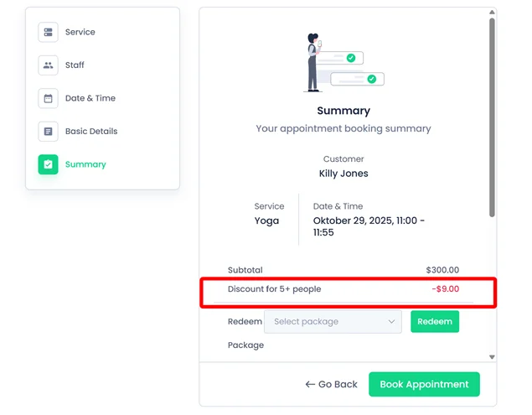
Task: Click the left arrow beside Go Back
Action: point(310,385)
